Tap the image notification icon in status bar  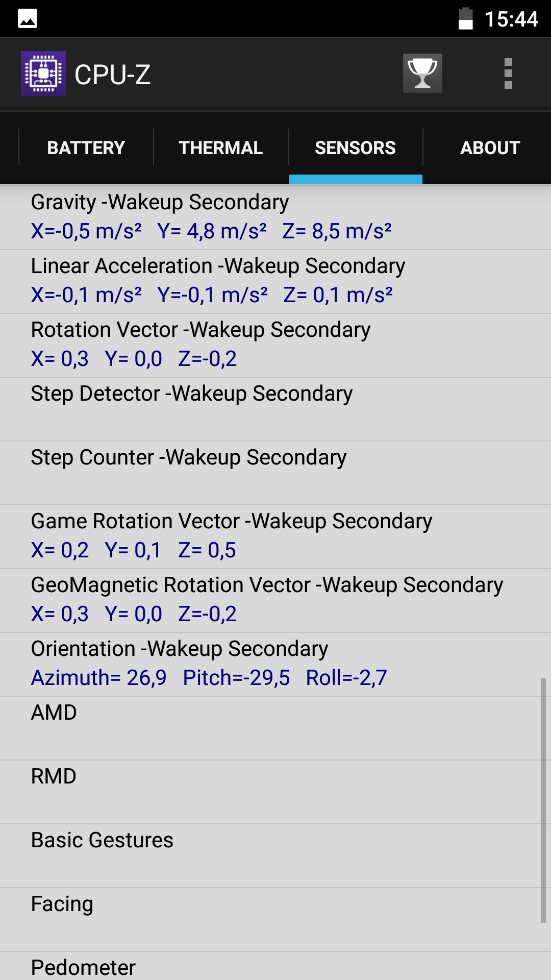(x=28, y=19)
